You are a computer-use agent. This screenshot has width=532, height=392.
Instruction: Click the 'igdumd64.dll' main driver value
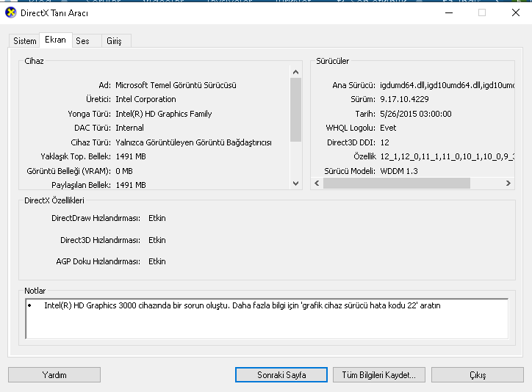coord(447,85)
